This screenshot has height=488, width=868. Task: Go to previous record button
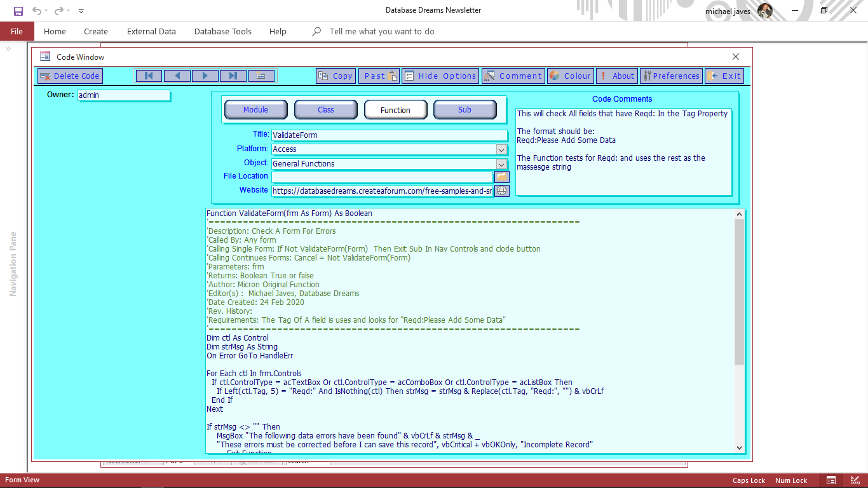click(x=177, y=76)
